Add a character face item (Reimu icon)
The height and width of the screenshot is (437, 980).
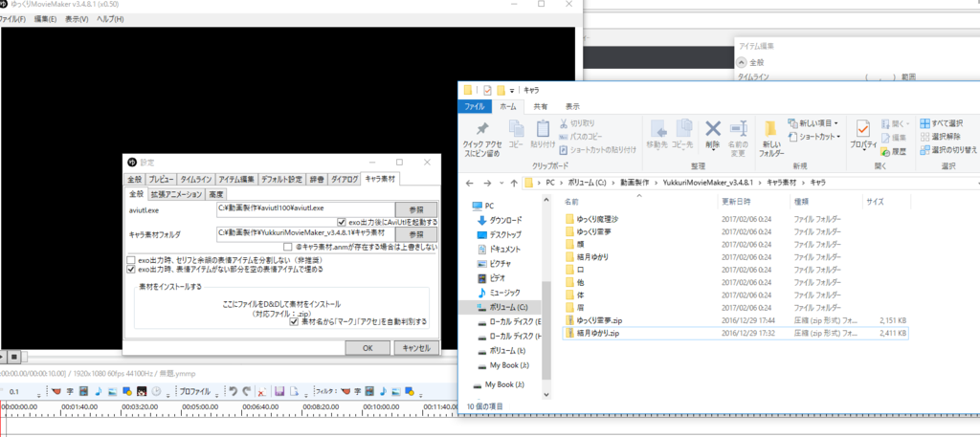click(142, 391)
